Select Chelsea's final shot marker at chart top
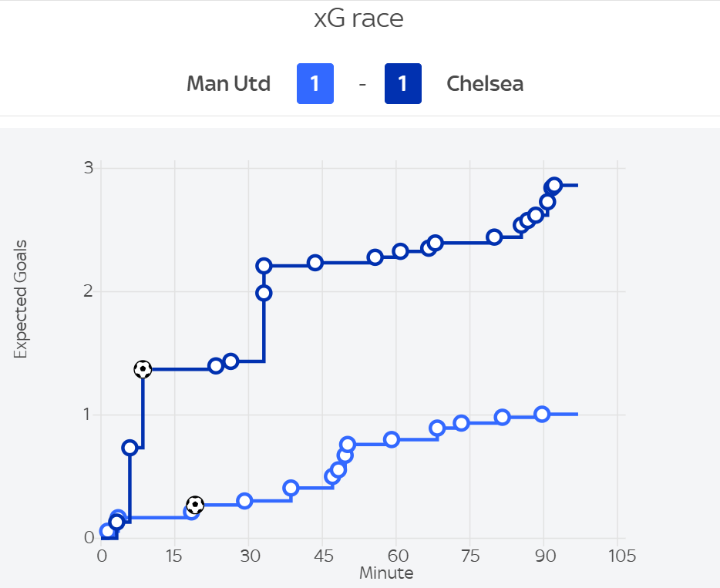Viewport: 720px width, 588px height. [x=554, y=185]
